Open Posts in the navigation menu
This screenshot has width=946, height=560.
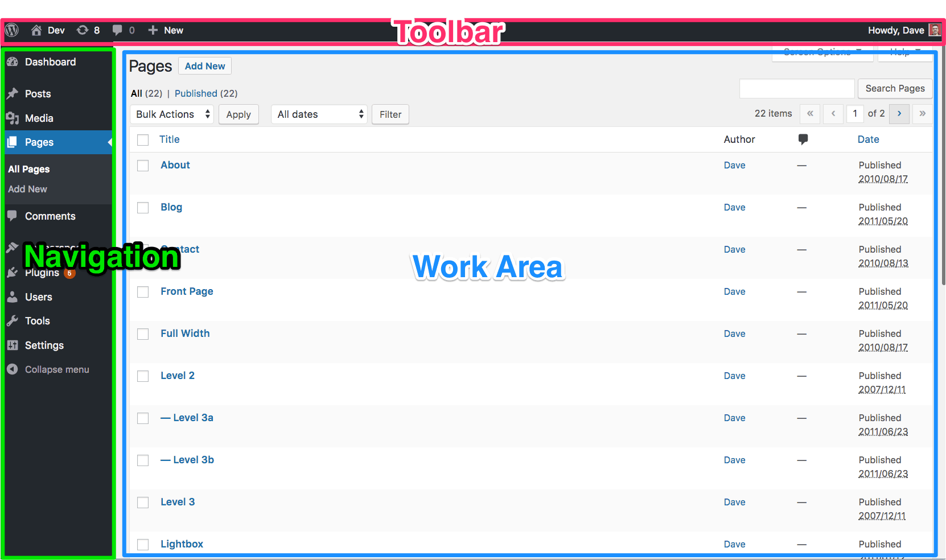tap(38, 94)
